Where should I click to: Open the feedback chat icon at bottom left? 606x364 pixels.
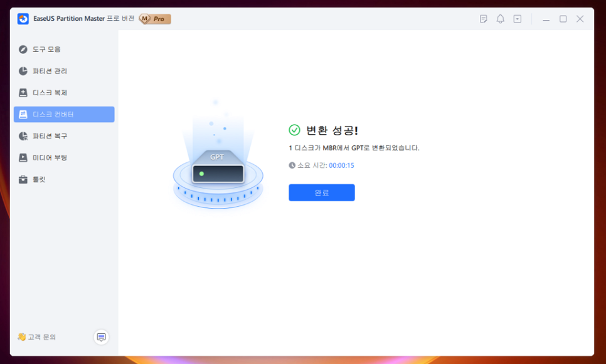pyautogui.click(x=101, y=337)
